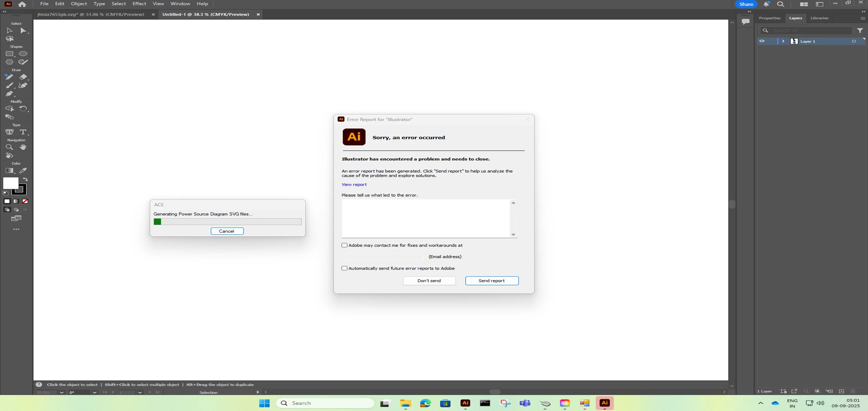Click the Layers filter funnel icon
The image size is (868, 411).
(860, 31)
